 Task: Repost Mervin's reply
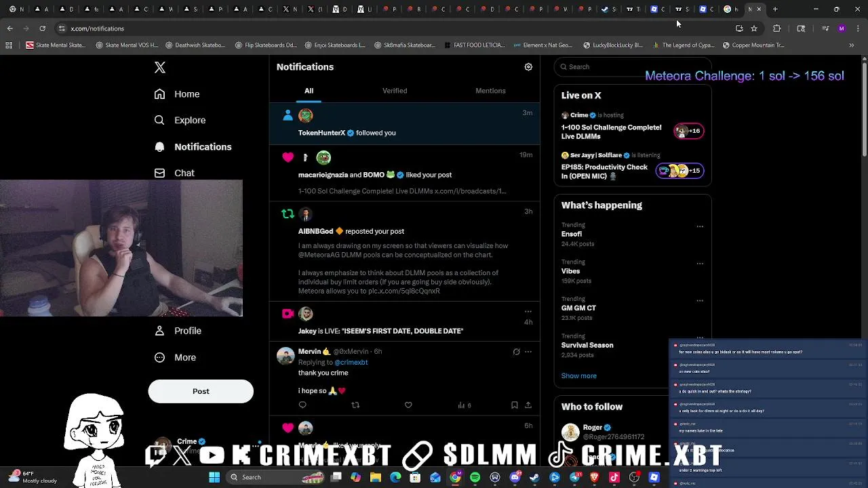(x=355, y=405)
